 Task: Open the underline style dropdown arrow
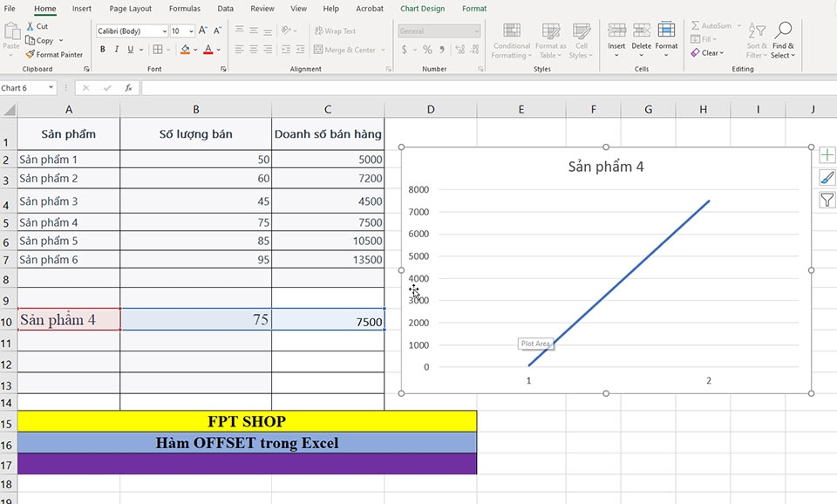pos(141,50)
